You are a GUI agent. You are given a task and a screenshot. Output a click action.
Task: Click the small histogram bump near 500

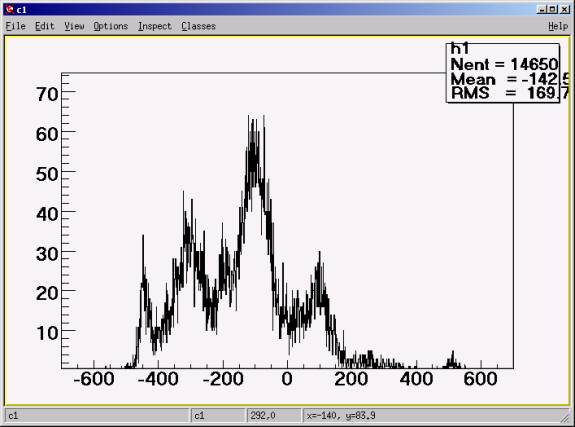[x=453, y=361]
